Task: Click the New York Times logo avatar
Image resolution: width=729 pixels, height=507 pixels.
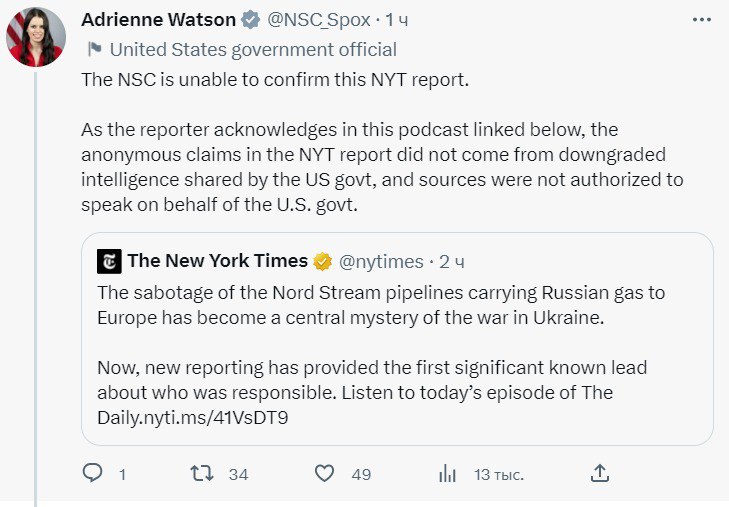Action: [109, 262]
